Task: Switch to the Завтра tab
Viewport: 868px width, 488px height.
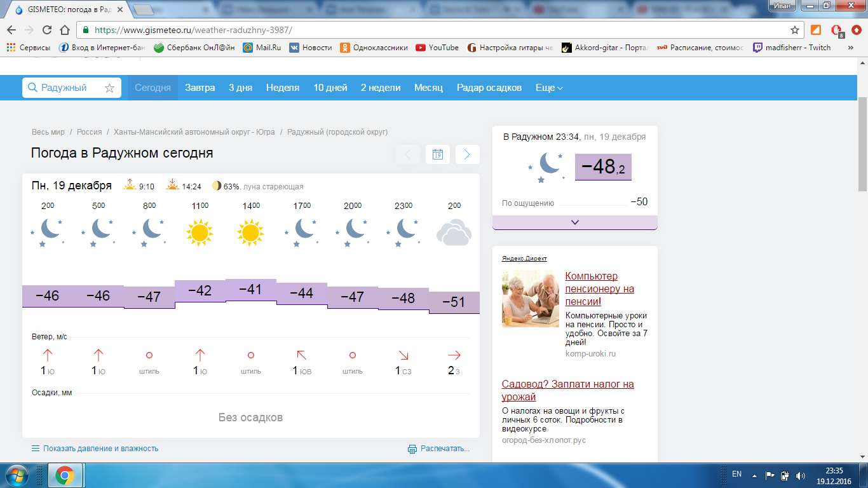Action: pos(200,88)
